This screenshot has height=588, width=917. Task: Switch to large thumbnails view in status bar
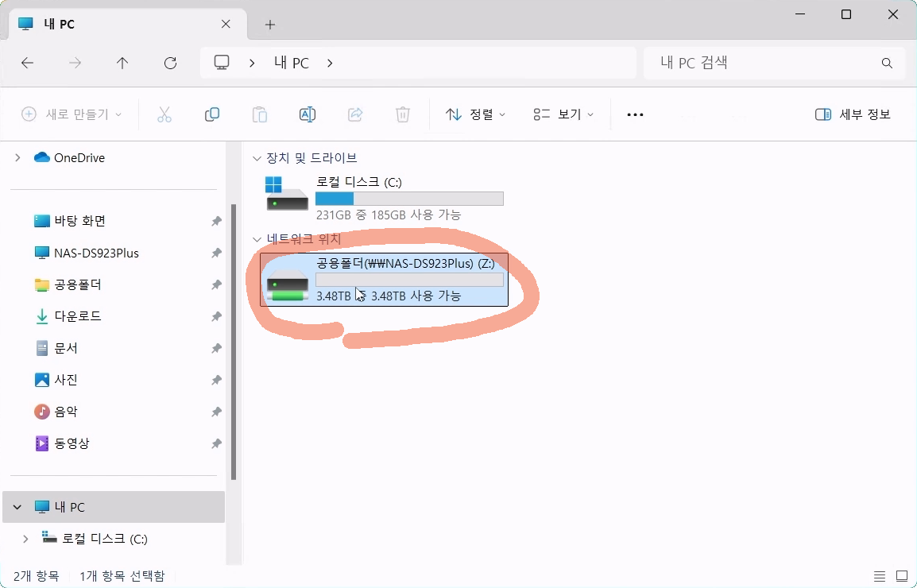[902, 576]
